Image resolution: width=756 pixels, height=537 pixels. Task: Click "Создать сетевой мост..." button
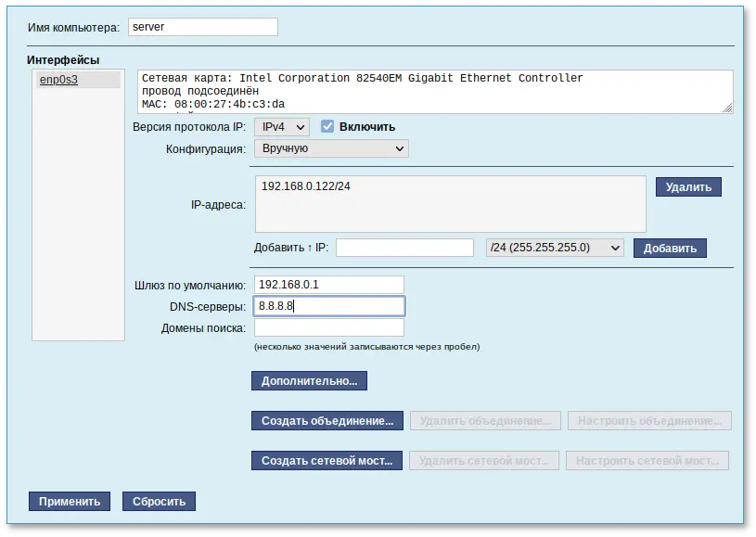[x=326, y=460]
